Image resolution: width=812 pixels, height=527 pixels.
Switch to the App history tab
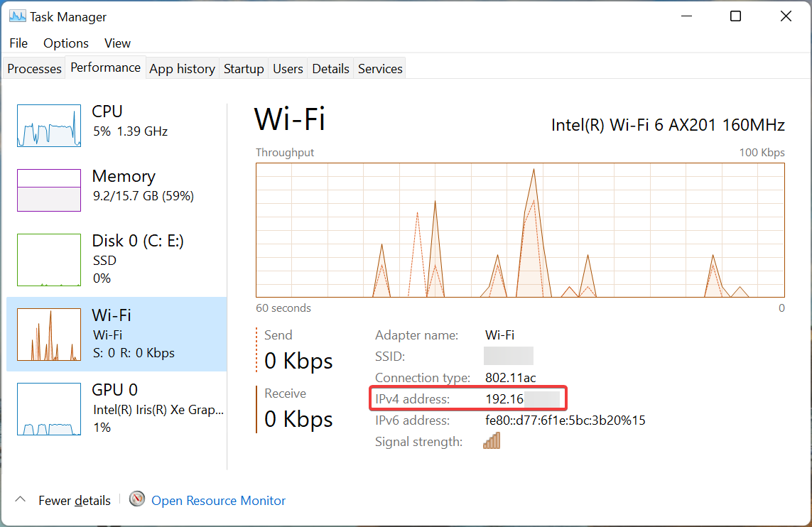(182, 69)
